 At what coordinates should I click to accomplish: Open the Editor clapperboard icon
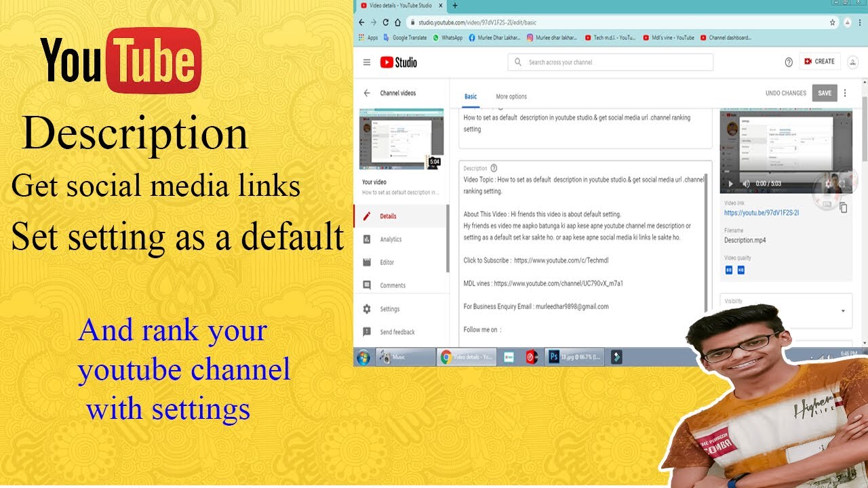click(x=367, y=262)
